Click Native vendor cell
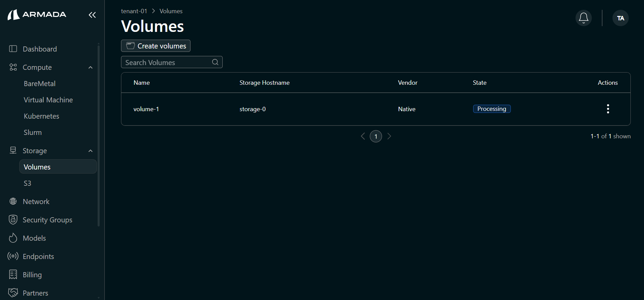 [407, 109]
